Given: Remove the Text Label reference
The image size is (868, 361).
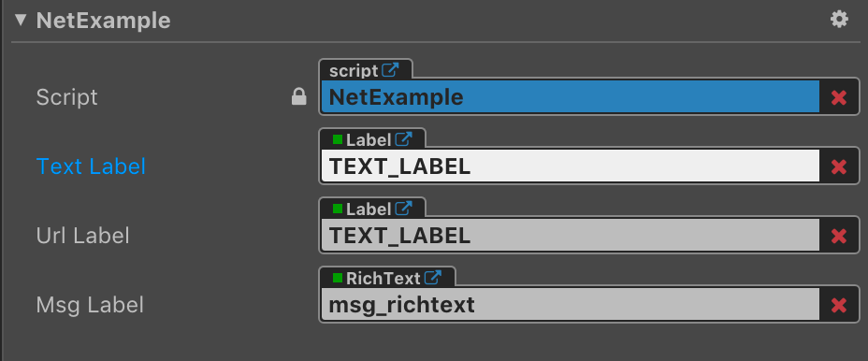Looking at the screenshot, I should point(839,167).
